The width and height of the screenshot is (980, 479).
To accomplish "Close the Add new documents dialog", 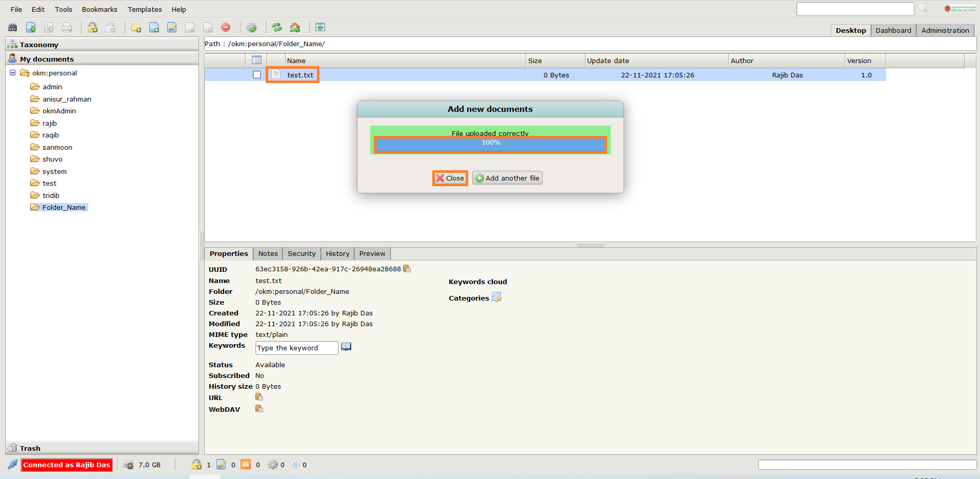I will (450, 178).
